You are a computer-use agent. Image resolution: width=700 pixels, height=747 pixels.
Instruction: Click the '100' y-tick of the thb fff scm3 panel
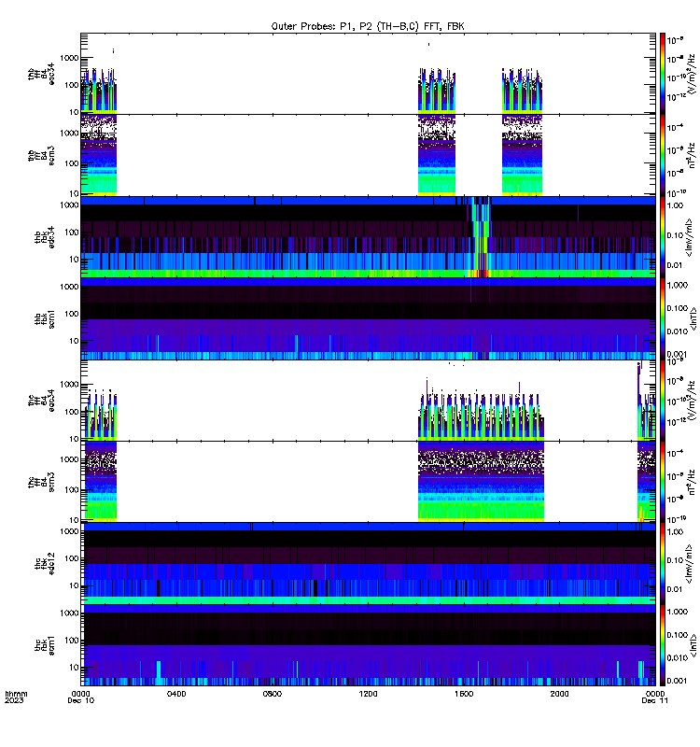point(72,163)
